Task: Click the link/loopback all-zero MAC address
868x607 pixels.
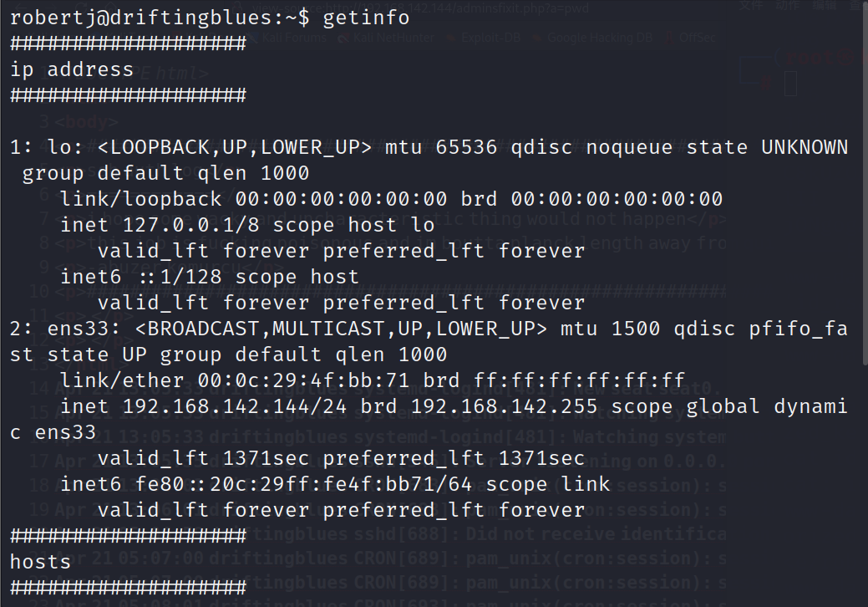Action: 341,199
